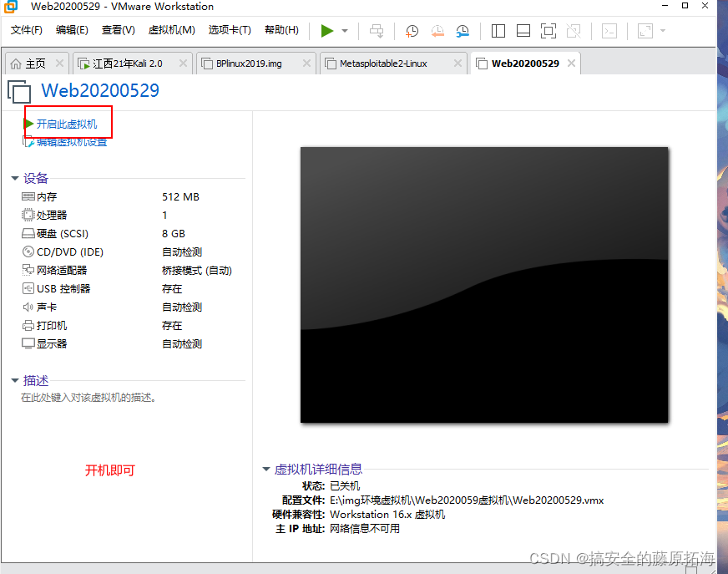Collapse the 虚拟机详细信息 section

point(266,469)
